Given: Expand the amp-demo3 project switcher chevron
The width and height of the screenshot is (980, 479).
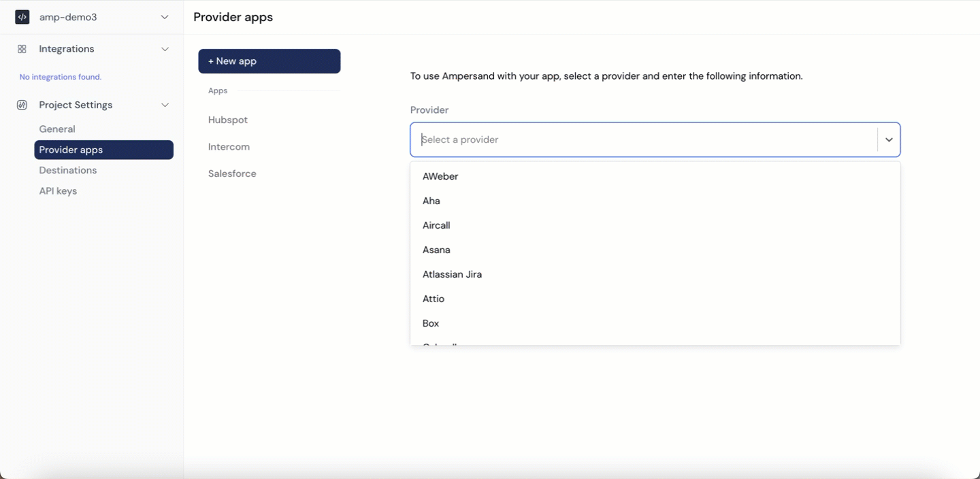Looking at the screenshot, I should pyautogui.click(x=165, y=16).
